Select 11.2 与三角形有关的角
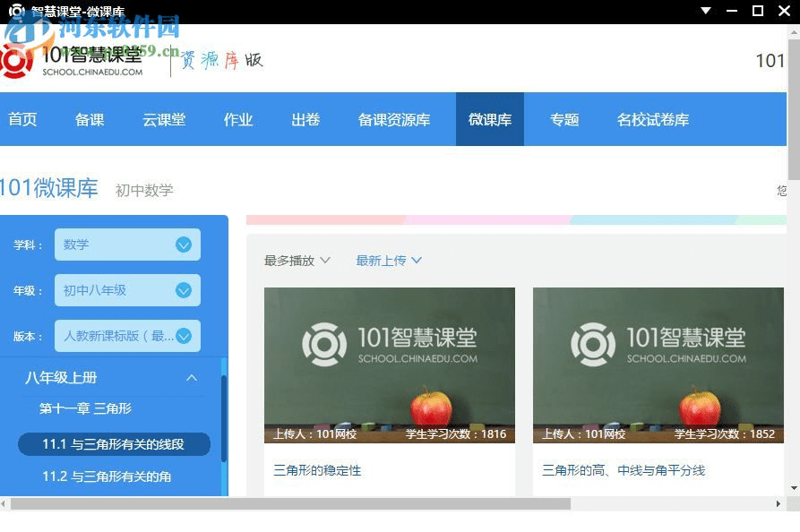The height and width of the screenshot is (532, 800). (x=107, y=476)
